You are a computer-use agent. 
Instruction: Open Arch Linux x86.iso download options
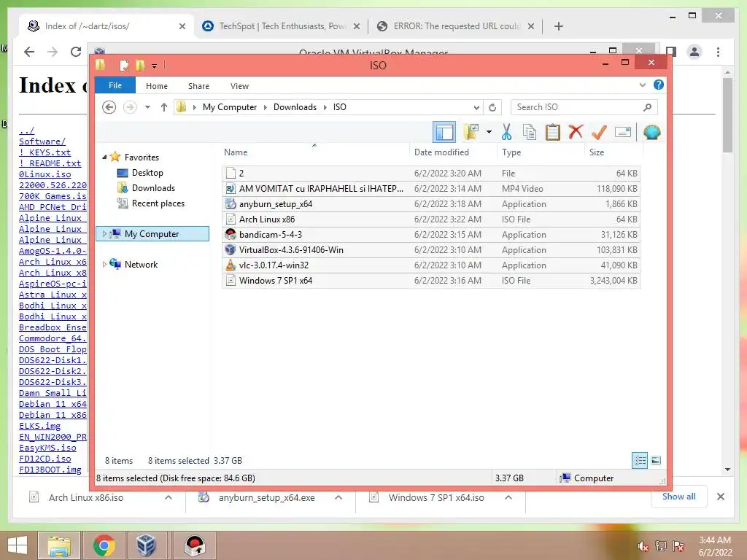(x=169, y=497)
